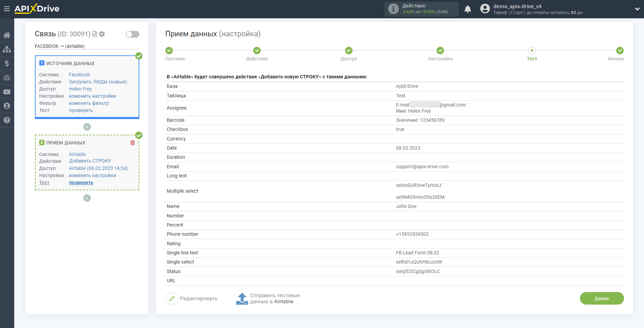This screenshot has height=328, width=644.
Task: Delete the data receiving block
Action: [x=133, y=143]
